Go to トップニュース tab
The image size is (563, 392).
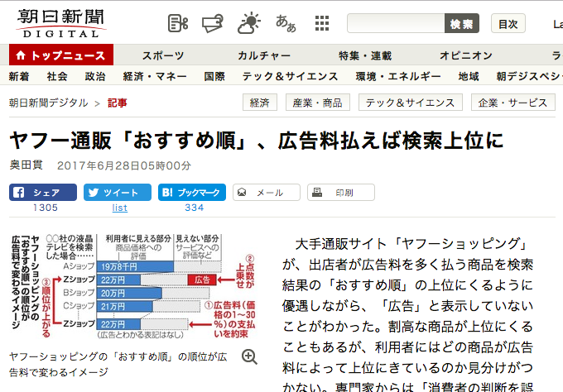click(x=61, y=55)
